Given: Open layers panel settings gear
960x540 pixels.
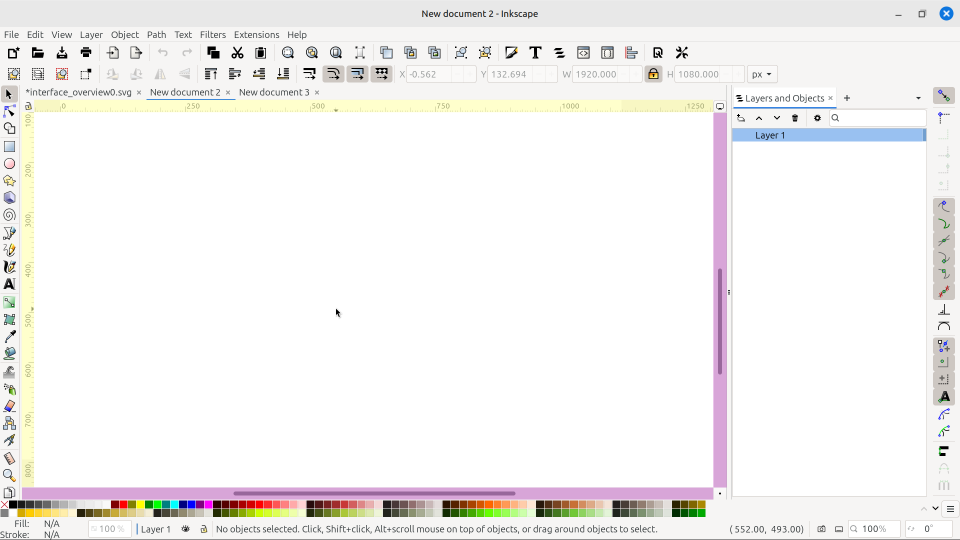Looking at the screenshot, I should pos(817,118).
